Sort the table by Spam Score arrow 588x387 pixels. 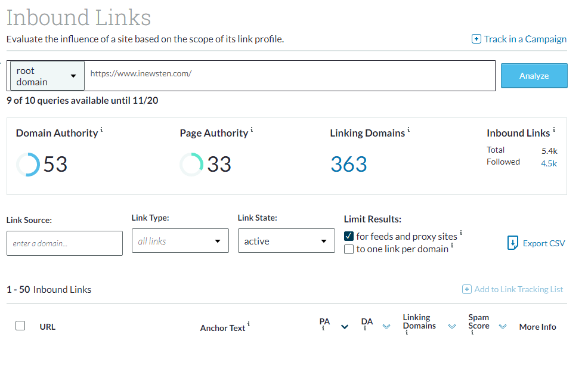[503, 327]
